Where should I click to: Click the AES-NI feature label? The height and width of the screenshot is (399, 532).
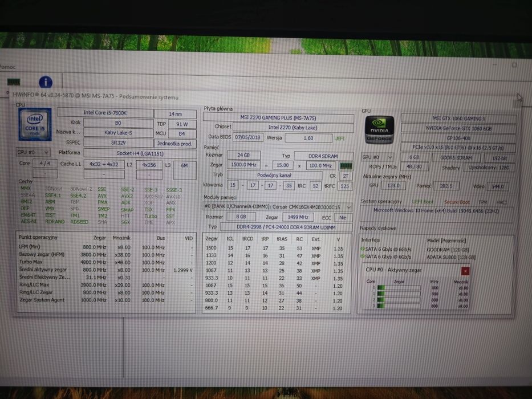(x=29, y=221)
